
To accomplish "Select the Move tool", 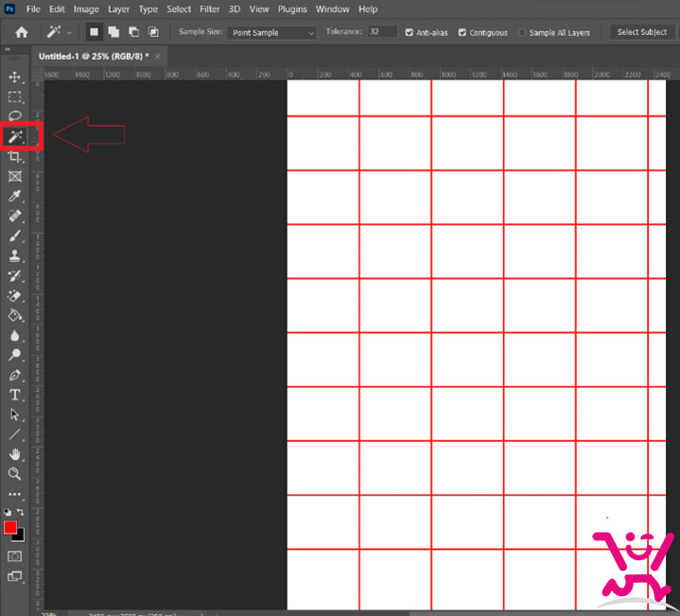I will click(15, 78).
